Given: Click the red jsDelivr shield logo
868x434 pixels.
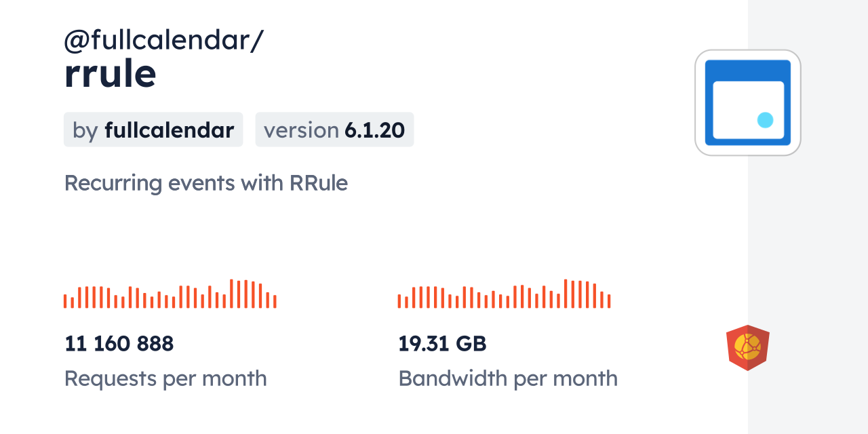Looking at the screenshot, I should pyautogui.click(x=747, y=348).
